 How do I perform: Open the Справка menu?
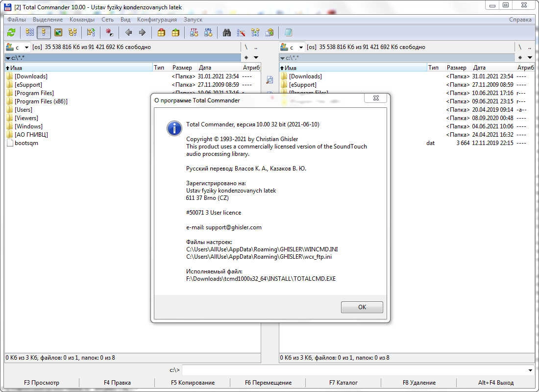pyautogui.click(x=520, y=20)
